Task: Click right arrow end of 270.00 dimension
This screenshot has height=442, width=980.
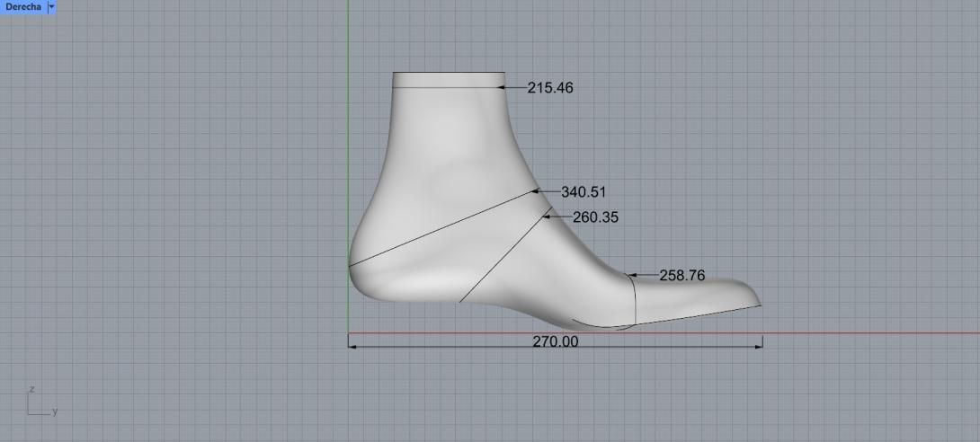Action: click(x=759, y=345)
